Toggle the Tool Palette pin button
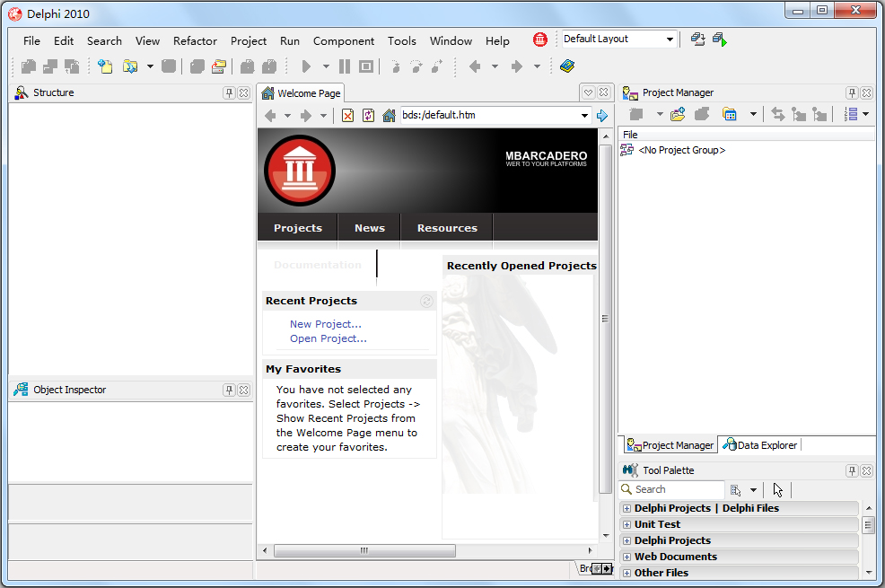 [852, 470]
